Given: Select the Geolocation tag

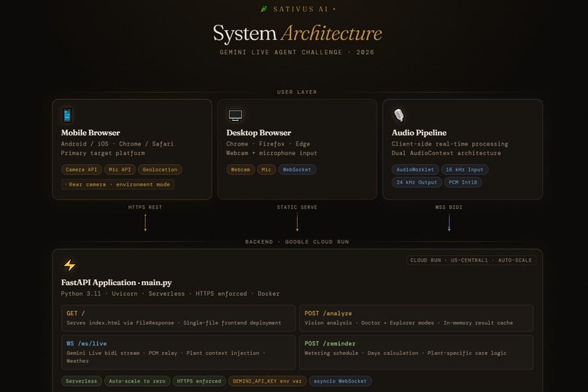Looking at the screenshot, I should (x=160, y=170).
